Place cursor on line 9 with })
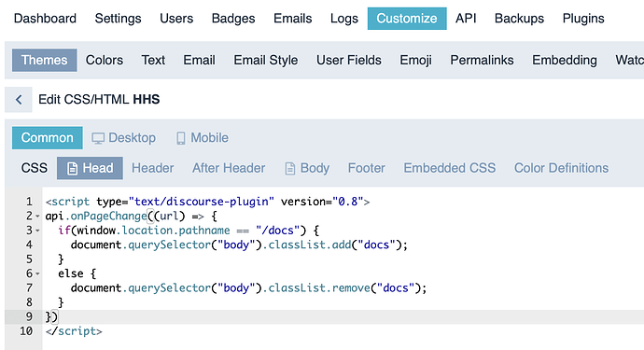Image resolution: width=644 pixels, height=350 pixels. click(343, 316)
